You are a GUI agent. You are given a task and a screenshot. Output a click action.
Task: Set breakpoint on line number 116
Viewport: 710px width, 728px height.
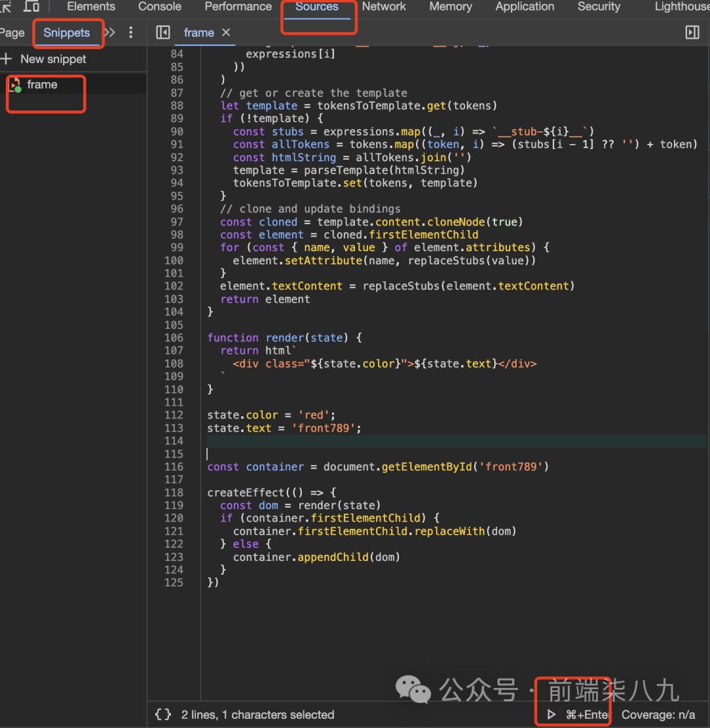click(x=174, y=467)
